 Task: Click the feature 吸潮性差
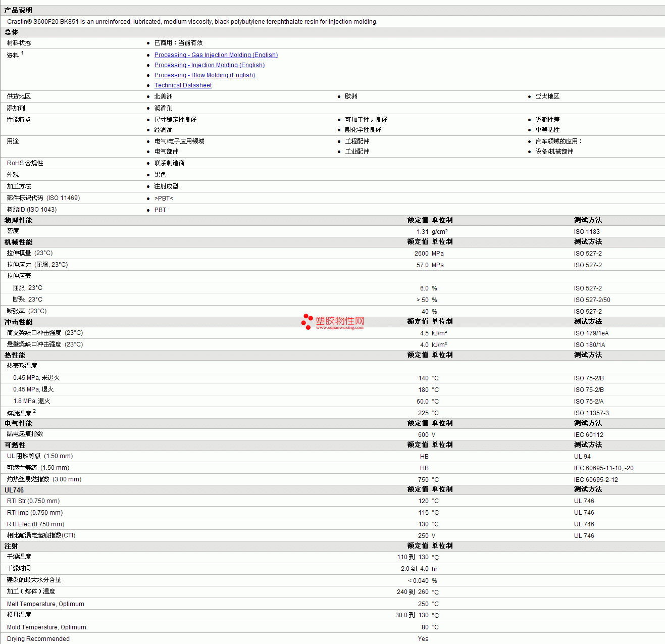pyautogui.click(x=547, y=120)
